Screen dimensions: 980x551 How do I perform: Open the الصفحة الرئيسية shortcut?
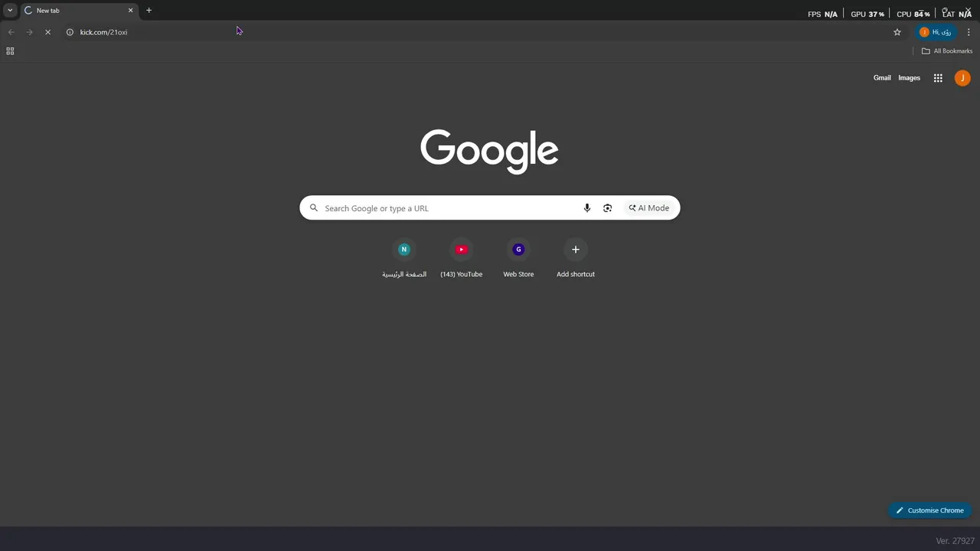pos(404,259)
